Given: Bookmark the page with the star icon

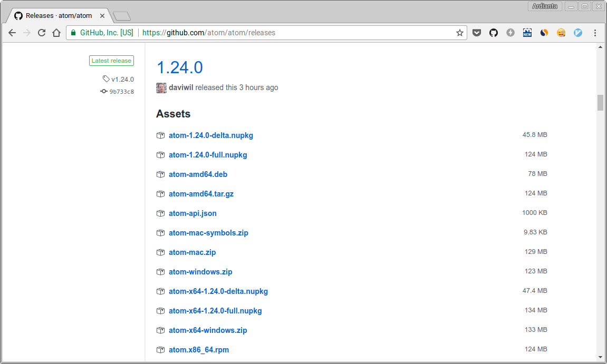Looking at the screenshot, I should point(459,32).
